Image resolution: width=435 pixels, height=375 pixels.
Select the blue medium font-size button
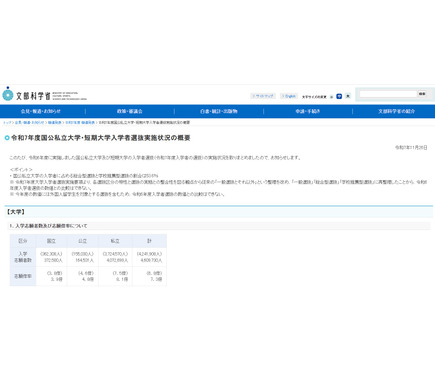339,96
